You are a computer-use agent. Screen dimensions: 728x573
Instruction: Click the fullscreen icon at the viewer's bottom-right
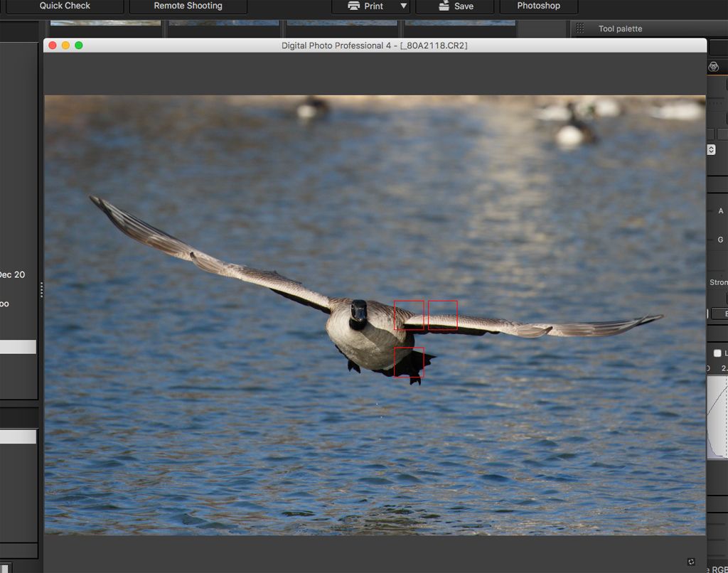(692, 562)
